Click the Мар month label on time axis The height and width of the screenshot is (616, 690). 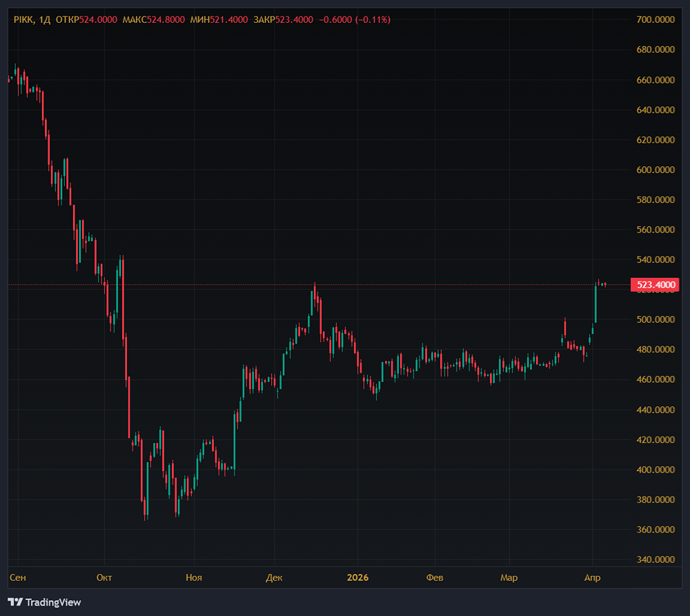point(509,577)
